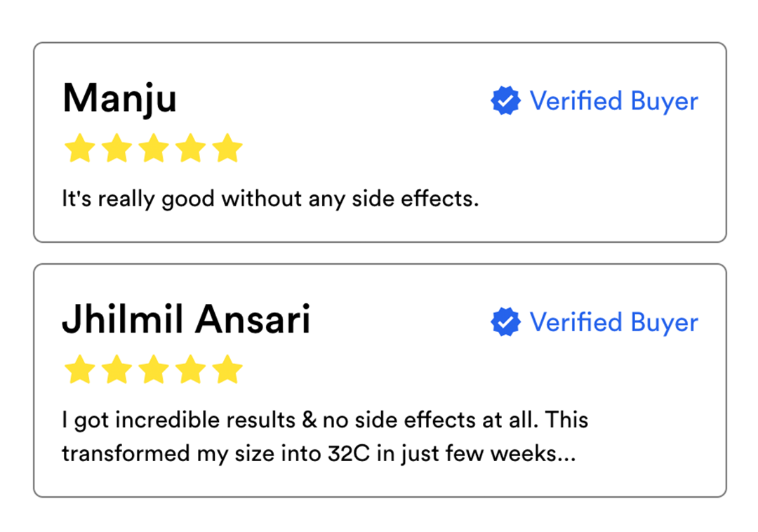Click the verified badge icon next to Manju

click(505, 101)
